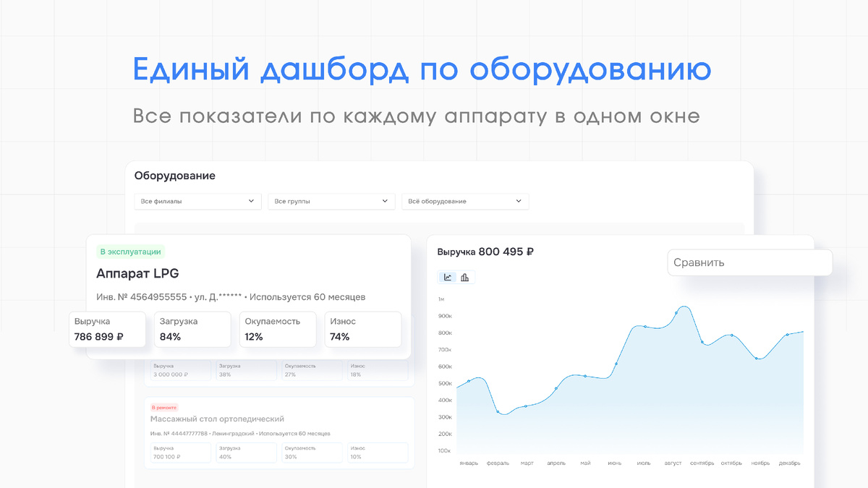The image size is (868, 488).
Task: Open the Все группы dropdown
Action: 331,201
